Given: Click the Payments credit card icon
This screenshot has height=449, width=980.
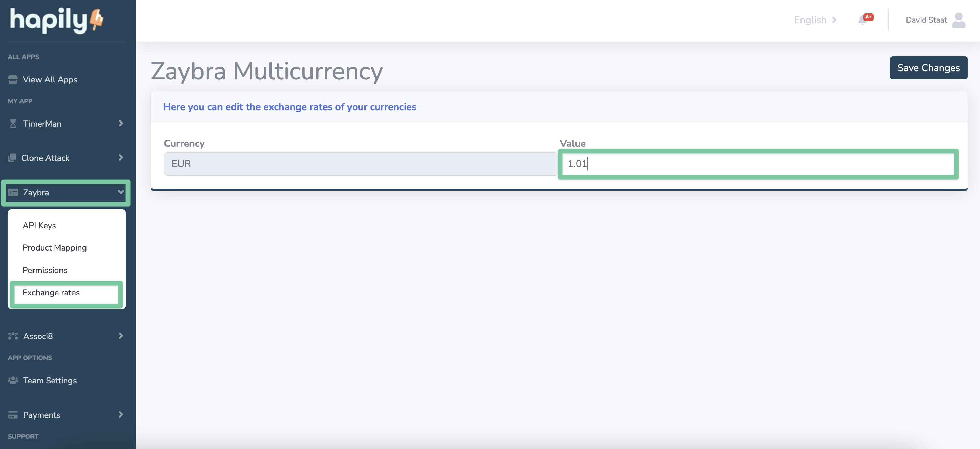Looking at the screenshot, I should point(13,415).
